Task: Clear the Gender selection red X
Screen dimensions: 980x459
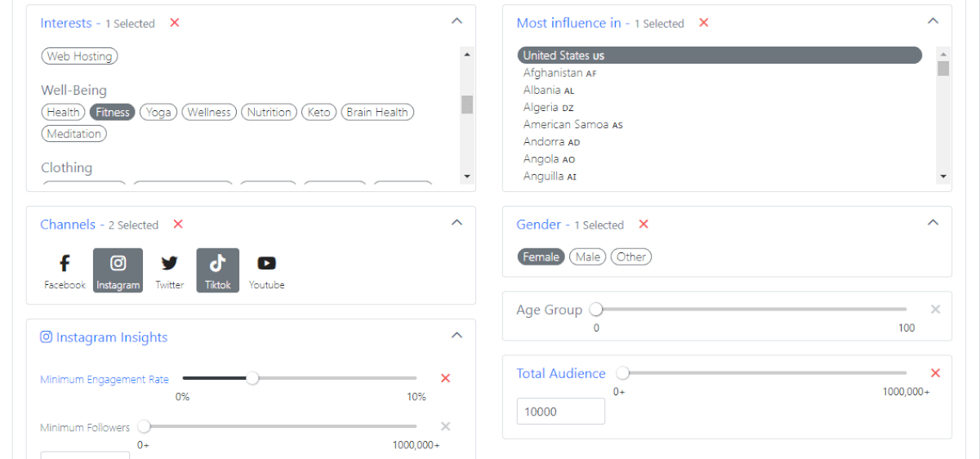Action: (644, 225)
